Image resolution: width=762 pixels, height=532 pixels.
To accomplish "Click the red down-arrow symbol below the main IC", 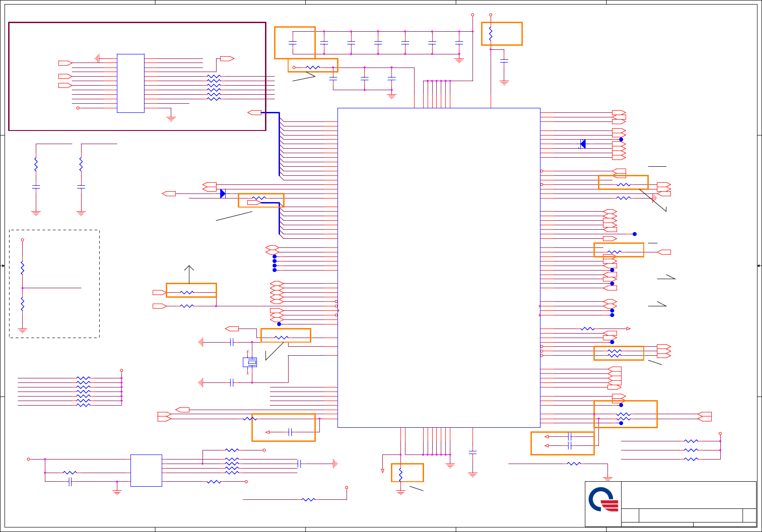I will coord(383,471).
